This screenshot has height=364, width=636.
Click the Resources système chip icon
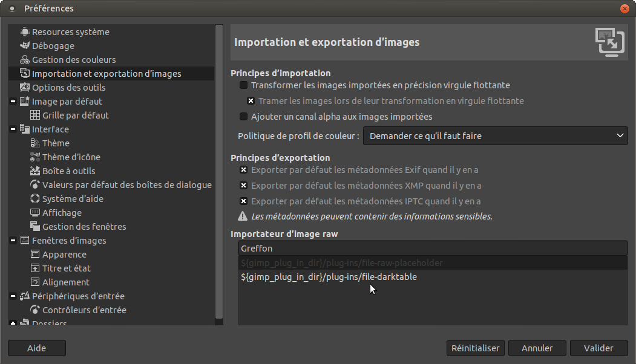coord(25,32)
